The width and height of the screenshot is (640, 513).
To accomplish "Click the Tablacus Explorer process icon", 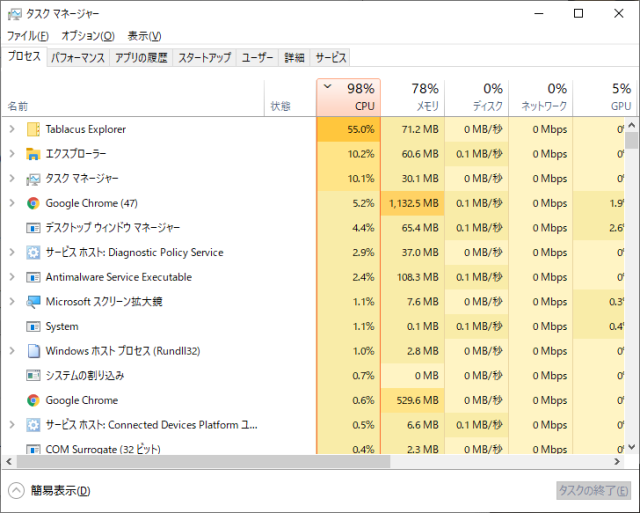I will pos(33,129).
